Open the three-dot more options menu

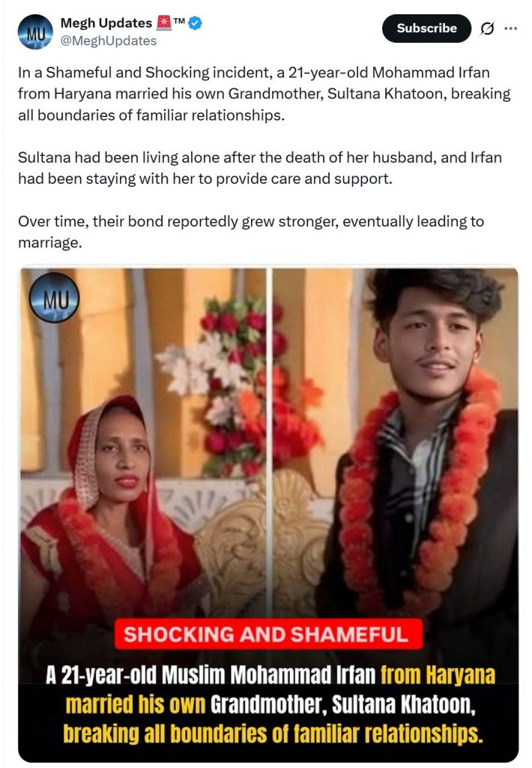coord(510,28)
